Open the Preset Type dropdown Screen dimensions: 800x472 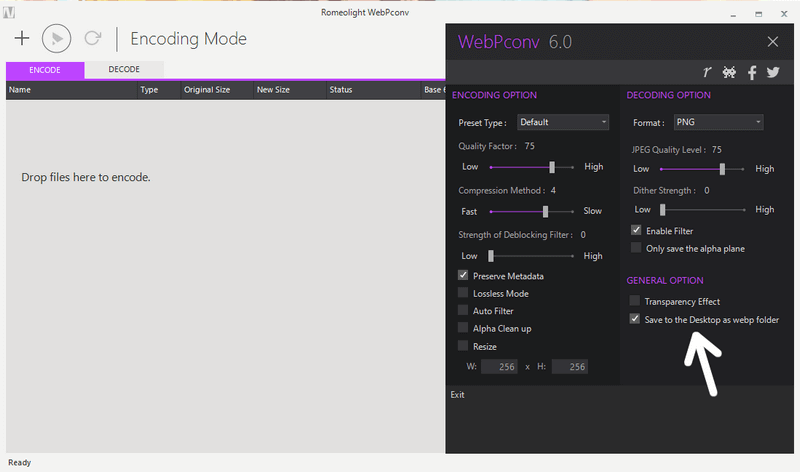(x=563, y=122)
